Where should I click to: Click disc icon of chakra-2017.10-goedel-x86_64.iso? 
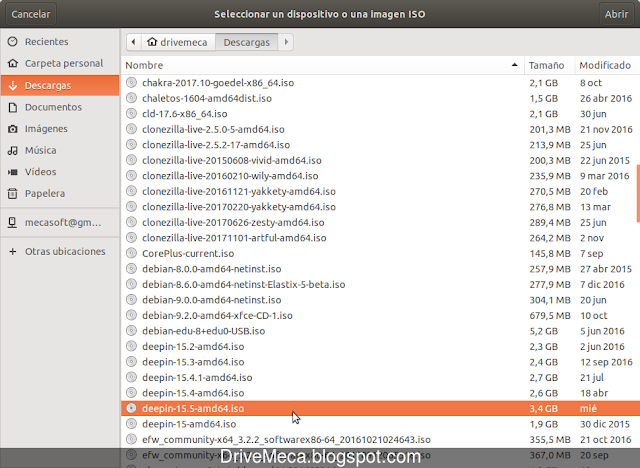(131, 82)
